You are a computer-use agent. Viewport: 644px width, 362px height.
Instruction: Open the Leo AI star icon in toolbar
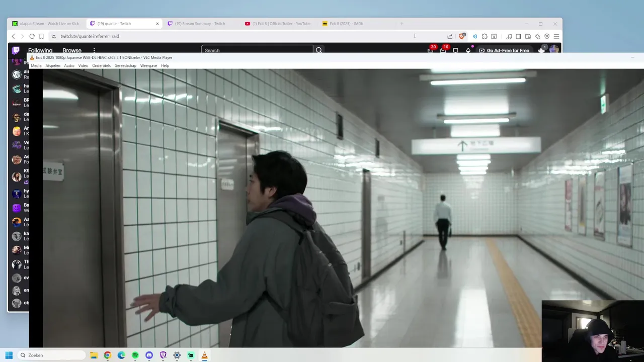(x=537, y=36)
